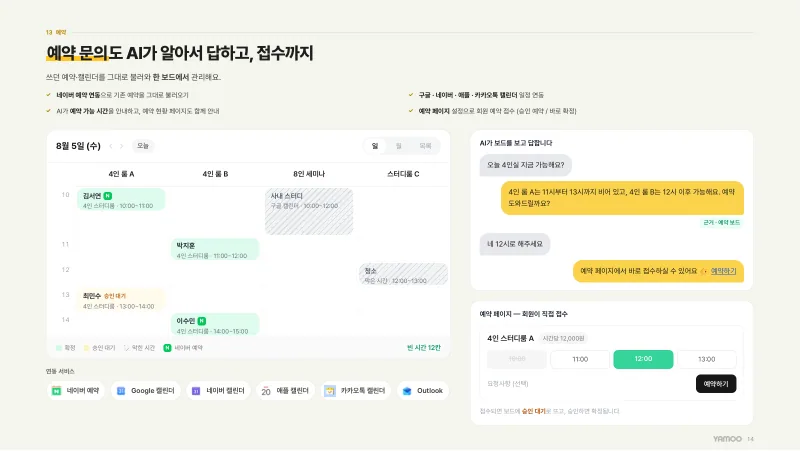Select the Outlook service icon

407,391
